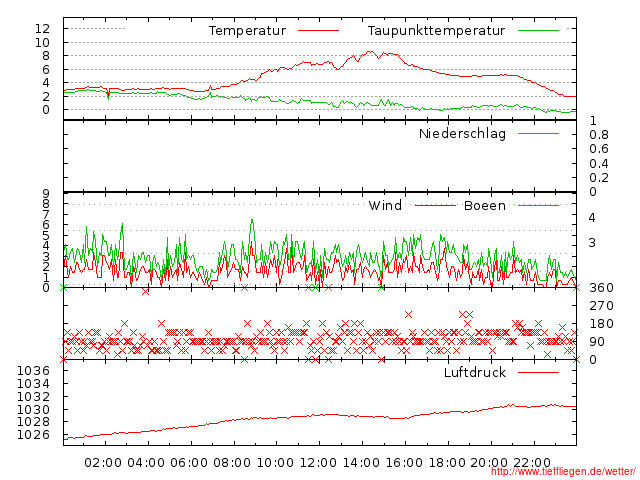Click the 360 wind direction axis value
The image size is (640, 480).
coord(601,288)
